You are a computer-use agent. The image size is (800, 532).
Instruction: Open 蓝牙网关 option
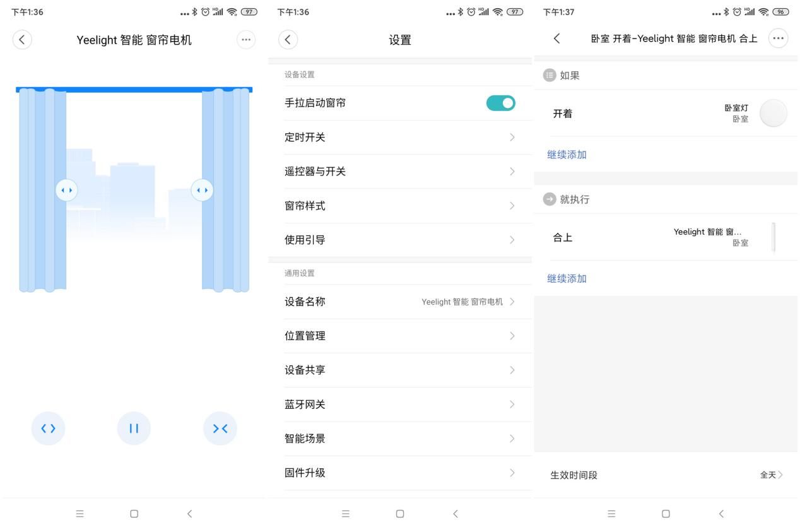tap(400, 405)
